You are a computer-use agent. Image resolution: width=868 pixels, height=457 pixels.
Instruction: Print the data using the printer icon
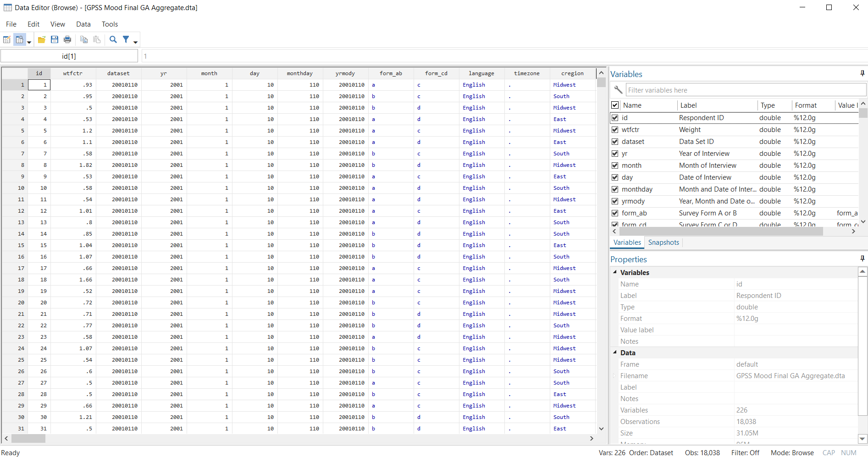pos(67,39)
